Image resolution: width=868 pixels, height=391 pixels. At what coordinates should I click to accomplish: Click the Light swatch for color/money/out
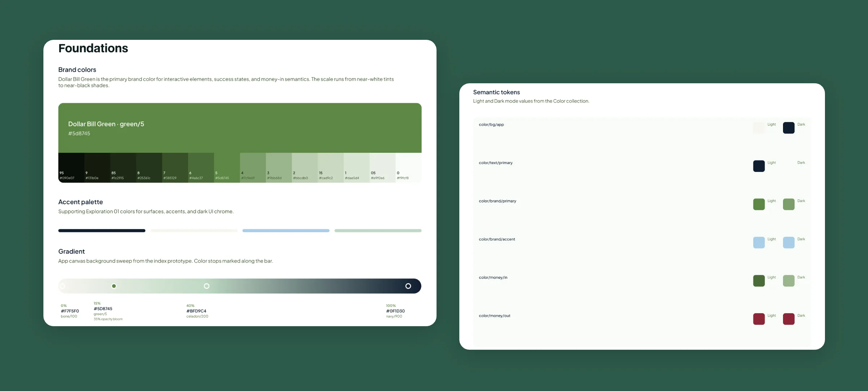(x=759, y=319)
